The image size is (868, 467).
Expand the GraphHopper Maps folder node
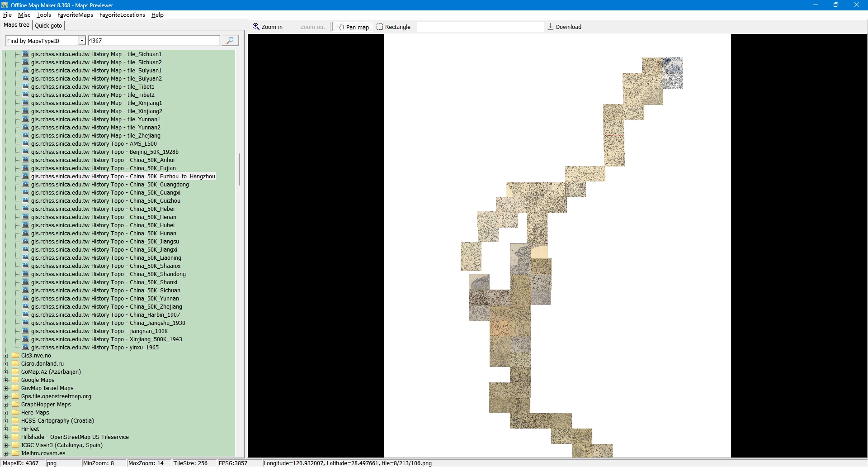tap(6, 405)
